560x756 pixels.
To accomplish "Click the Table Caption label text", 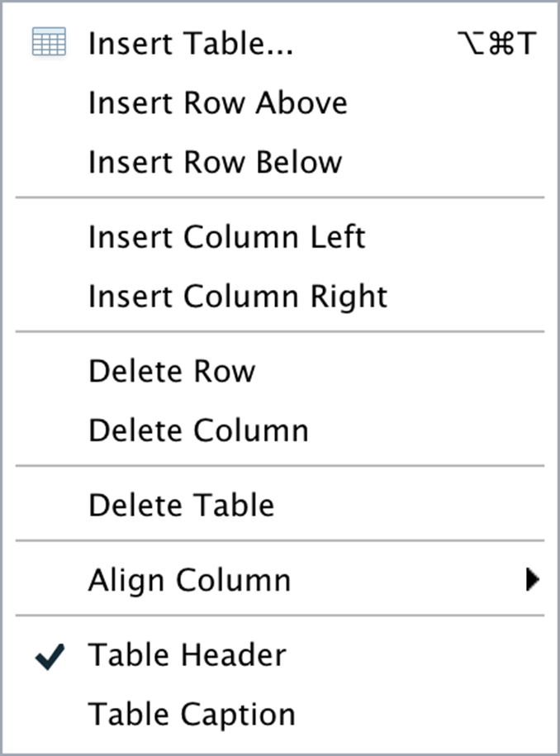I will [192, 715].
